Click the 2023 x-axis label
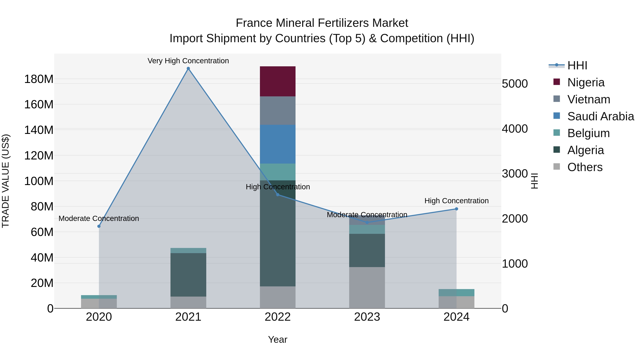The width and height of the screenshot is (644, 362). 367,317
